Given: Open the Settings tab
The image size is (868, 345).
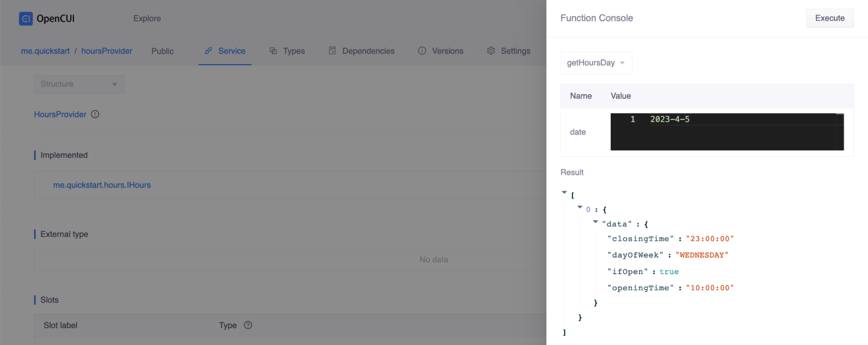Looking at the screenshot, I should (x=509, y=51).
